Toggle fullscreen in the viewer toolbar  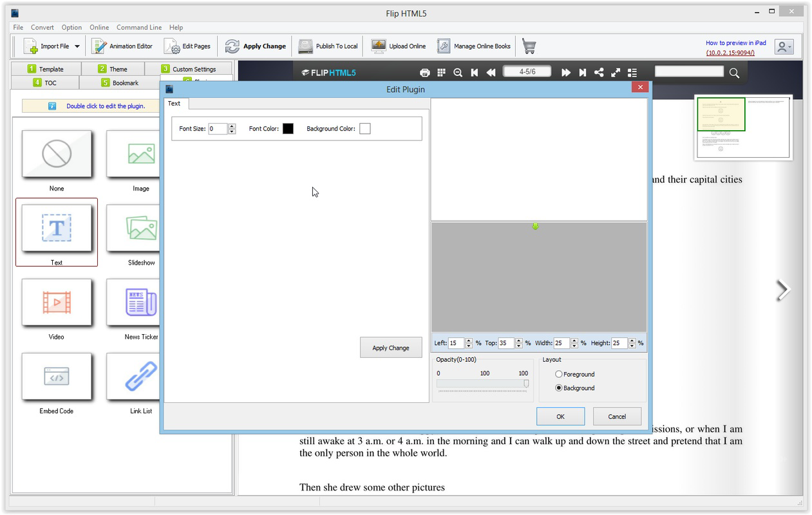click(616, 73)
